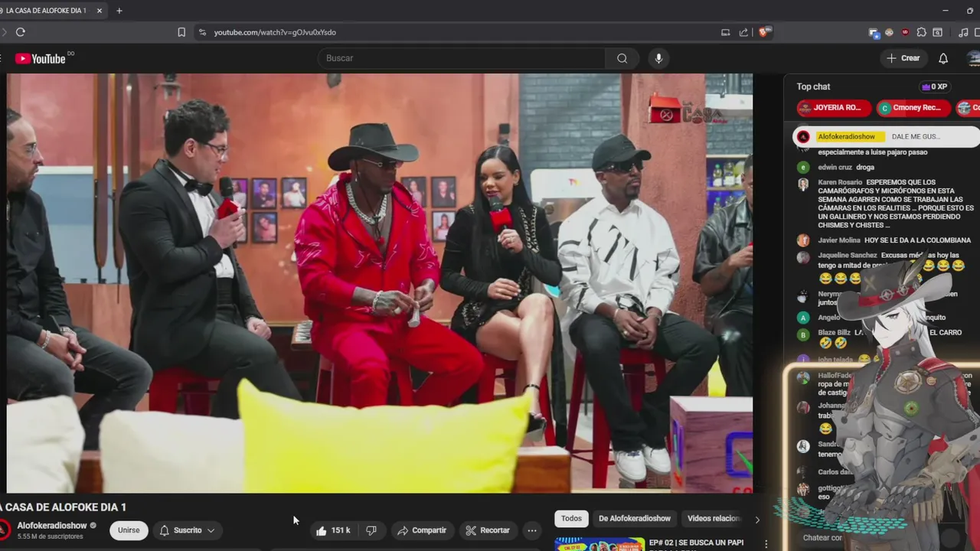Bookmark this page using the bookmark icon
The width and height of the screenshot is (980, 551).
click(x=181, y=32)
